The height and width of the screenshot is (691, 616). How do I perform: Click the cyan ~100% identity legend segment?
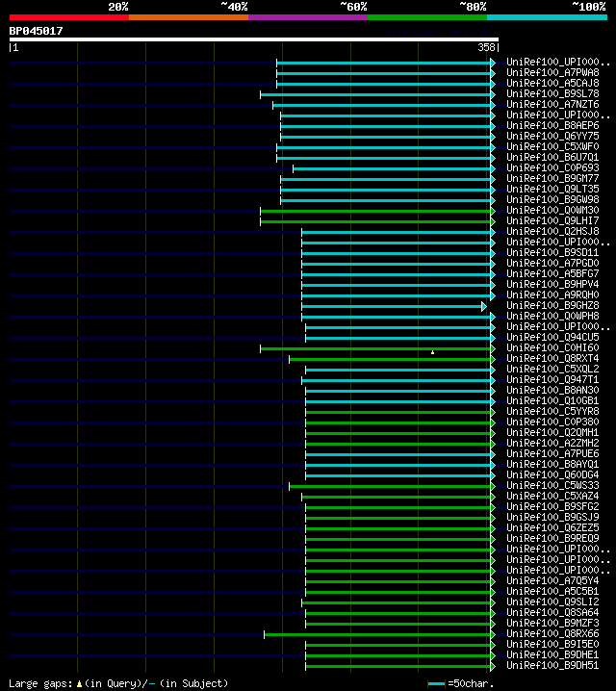[x=547, y=17]
